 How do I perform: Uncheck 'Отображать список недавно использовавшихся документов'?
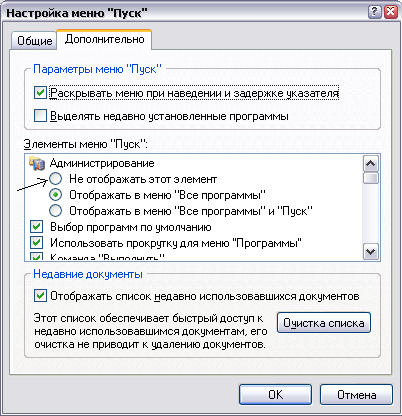click(40, 296)
